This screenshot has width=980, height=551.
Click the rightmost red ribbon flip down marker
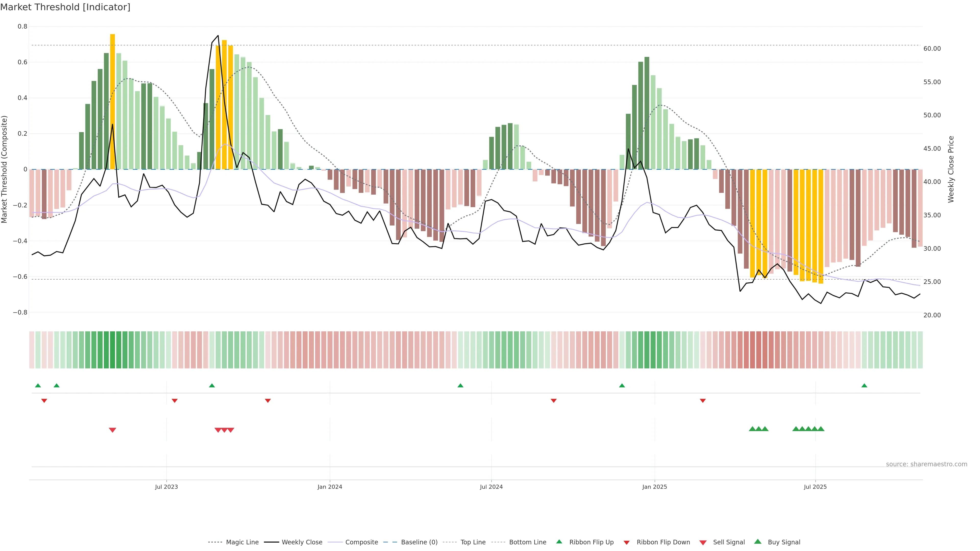[703, 401]
